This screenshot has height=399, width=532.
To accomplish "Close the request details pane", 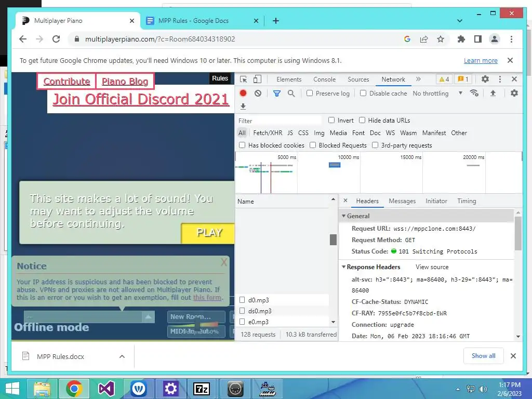I will click(x=345, y=201).
